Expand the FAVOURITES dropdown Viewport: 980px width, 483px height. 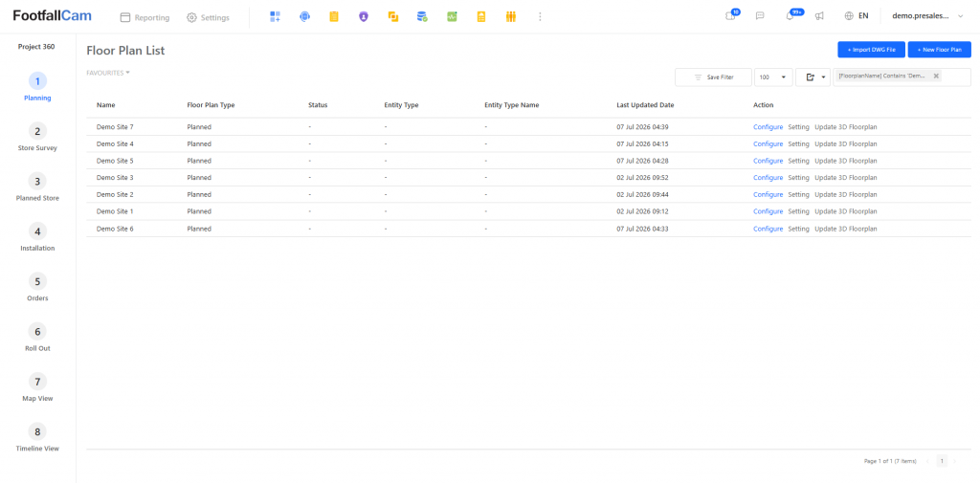tap(108, 73)
